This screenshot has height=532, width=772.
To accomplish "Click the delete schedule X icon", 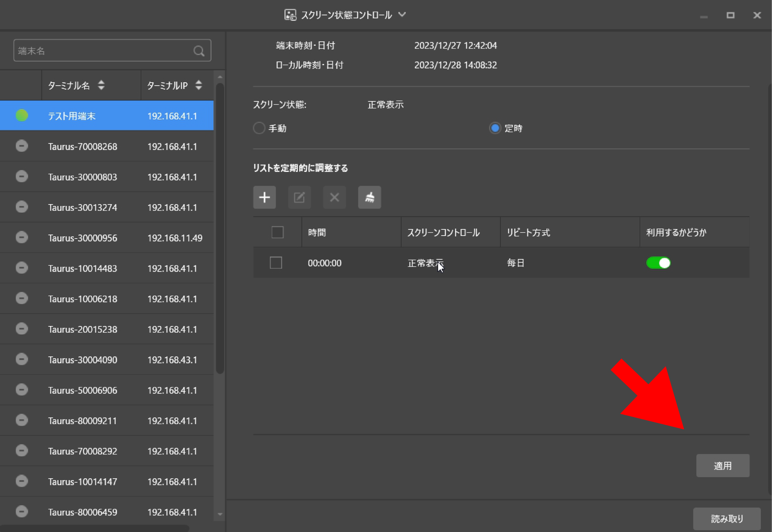I will click(x=334, y=197).
